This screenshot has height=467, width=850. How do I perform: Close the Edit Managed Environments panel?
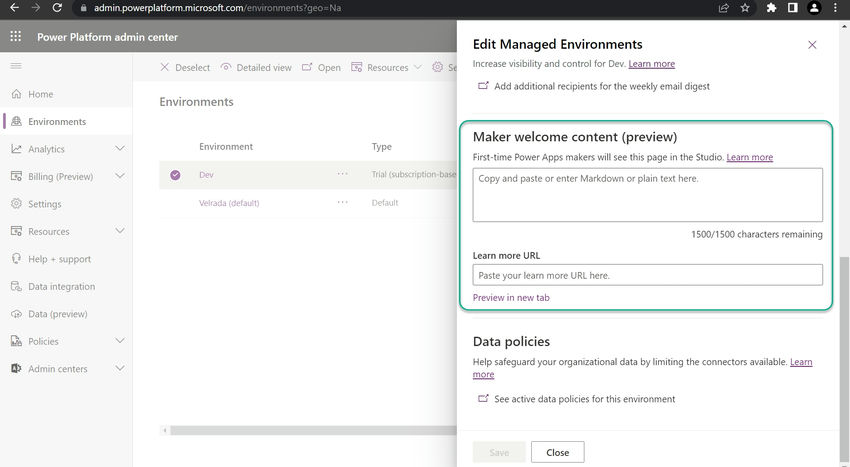[812, 45]
